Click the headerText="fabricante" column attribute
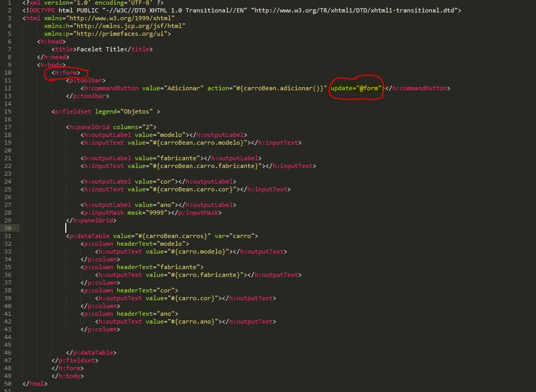Viewport: 536px width, 392px height. coord(158,267)
